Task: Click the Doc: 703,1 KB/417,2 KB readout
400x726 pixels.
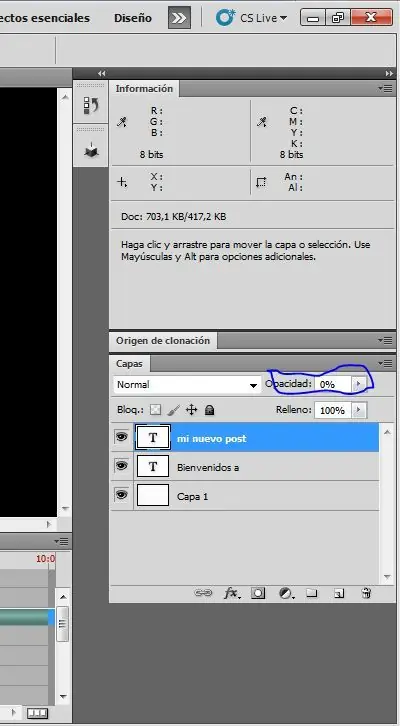Action: (x=173, y=216)
